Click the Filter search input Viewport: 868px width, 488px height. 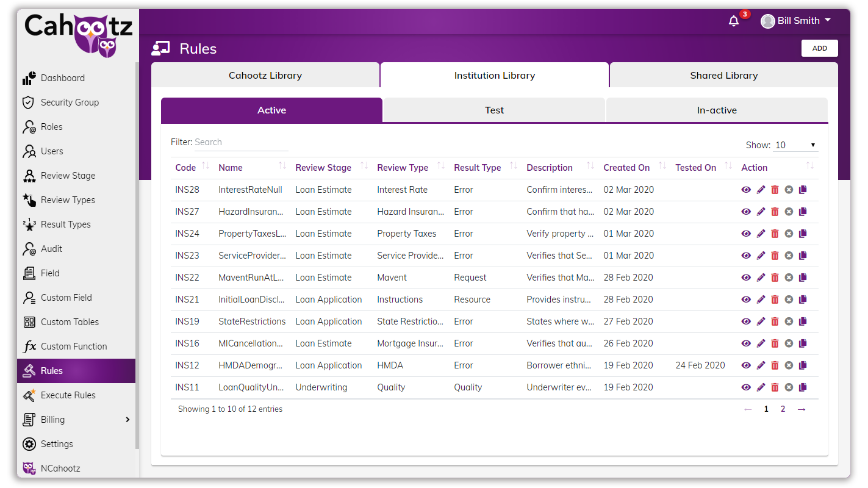pos(242,142)
